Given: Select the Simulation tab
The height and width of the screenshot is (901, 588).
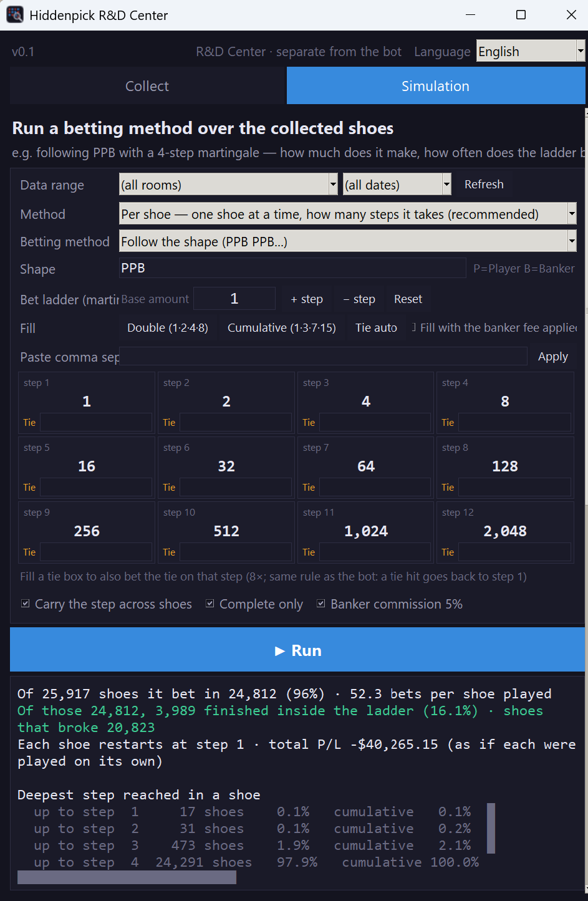Looking at the screenshot, I should point(435,86).
